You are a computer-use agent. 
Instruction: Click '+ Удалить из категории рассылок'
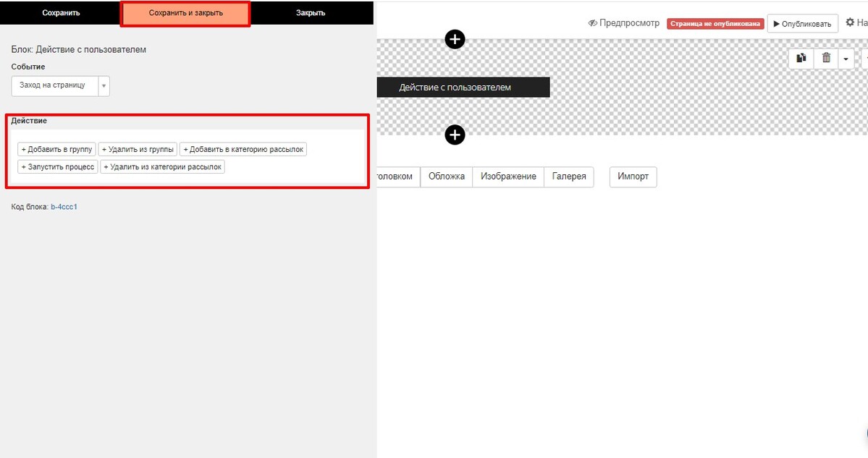(162, 166)
